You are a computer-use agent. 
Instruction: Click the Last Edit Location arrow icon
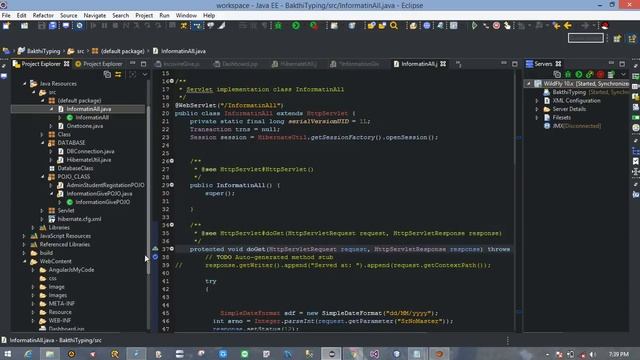(x=556, y=26)
